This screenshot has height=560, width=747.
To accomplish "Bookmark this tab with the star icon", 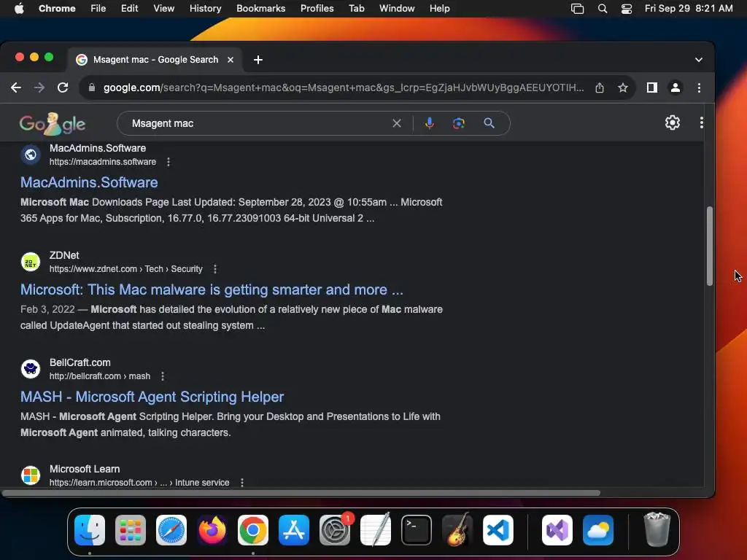I will [623, 87].
